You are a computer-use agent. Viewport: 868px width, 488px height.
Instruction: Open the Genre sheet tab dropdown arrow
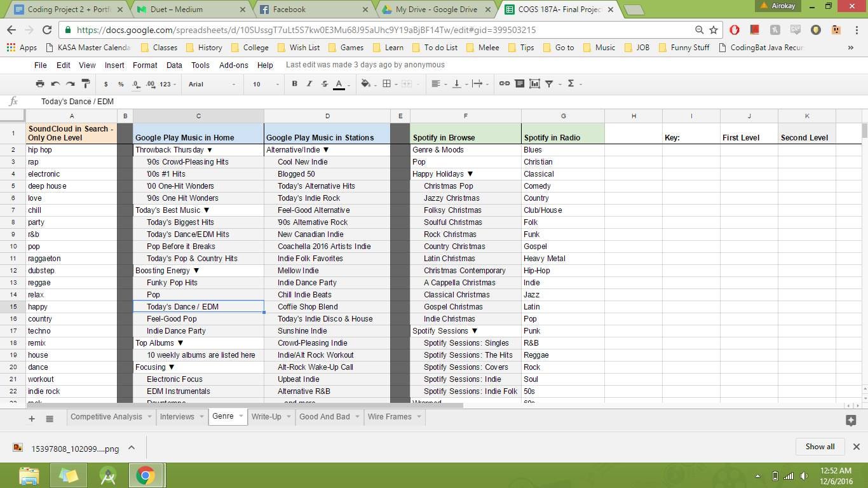(x=241, y=416)
